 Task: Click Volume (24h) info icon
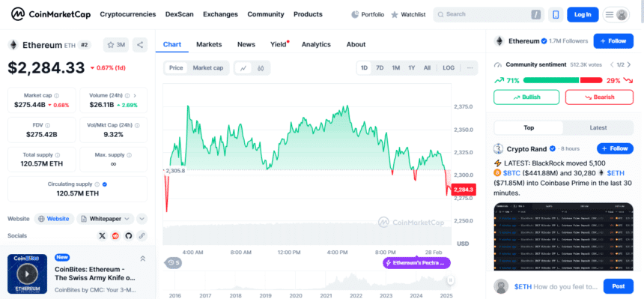[x=127, y=95]
